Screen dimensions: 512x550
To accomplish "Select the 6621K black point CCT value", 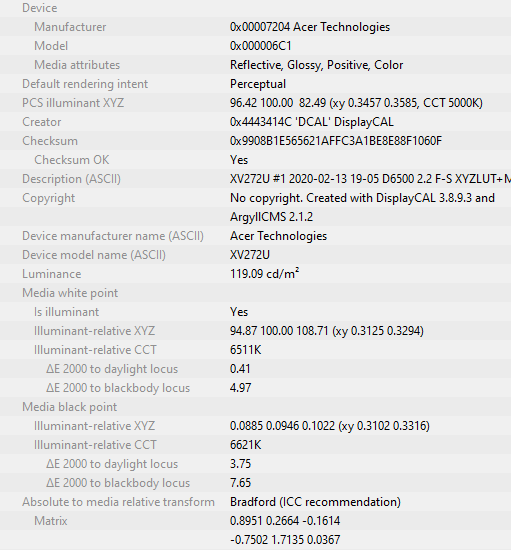I will tap(245, 445).
